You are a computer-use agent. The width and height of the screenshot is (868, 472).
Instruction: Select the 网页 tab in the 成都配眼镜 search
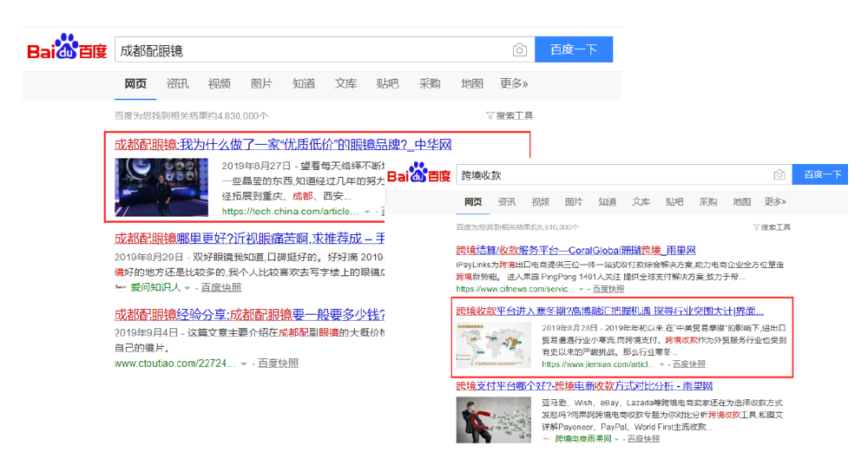pos(135,83)
